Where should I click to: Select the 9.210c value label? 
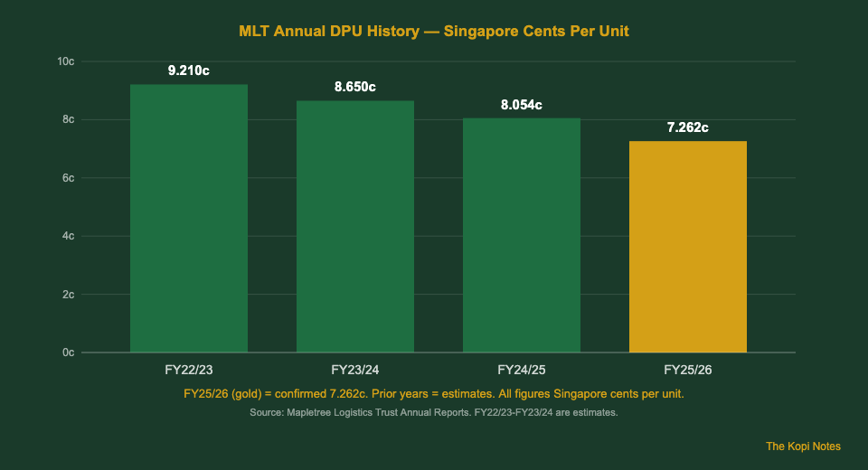[189, 70]
